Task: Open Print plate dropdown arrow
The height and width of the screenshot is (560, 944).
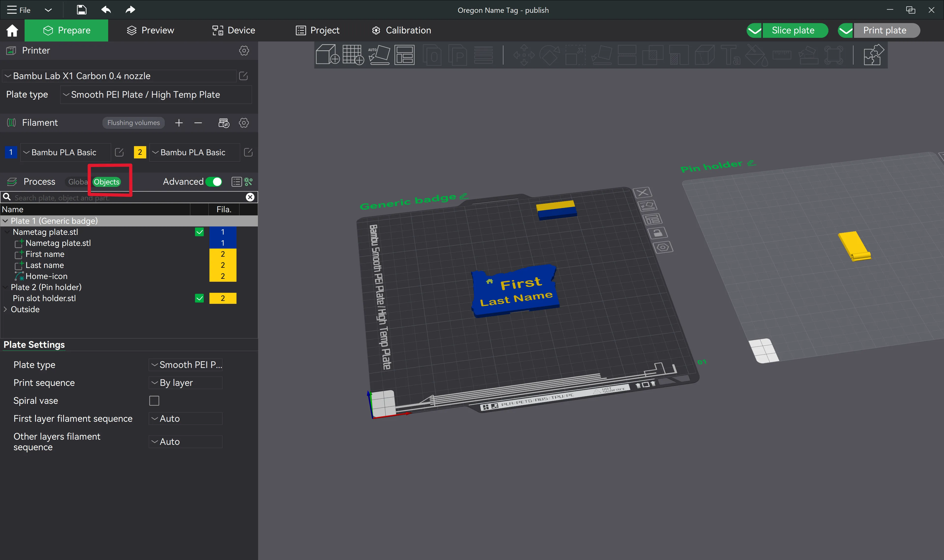Action: (x=845, y=30)
